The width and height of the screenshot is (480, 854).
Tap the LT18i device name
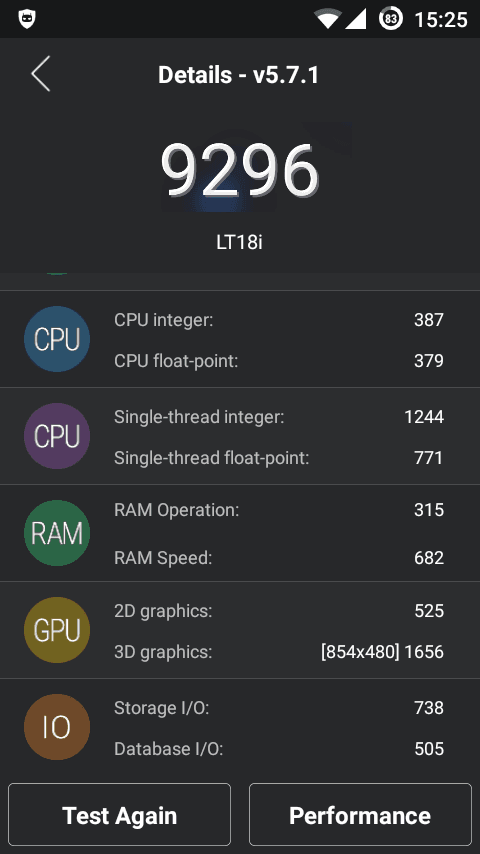click(239, 242)
